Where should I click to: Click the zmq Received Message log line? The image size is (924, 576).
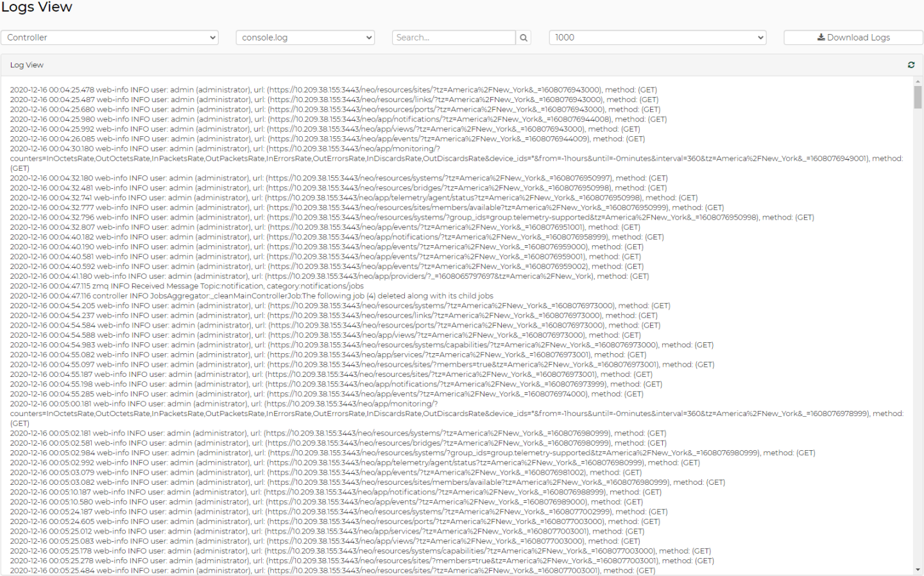point(187,286)
